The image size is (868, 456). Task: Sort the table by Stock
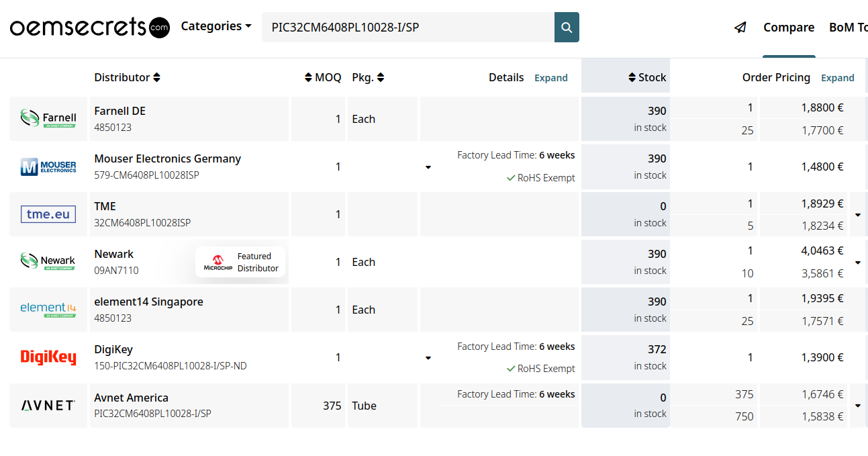coord(647,77)
